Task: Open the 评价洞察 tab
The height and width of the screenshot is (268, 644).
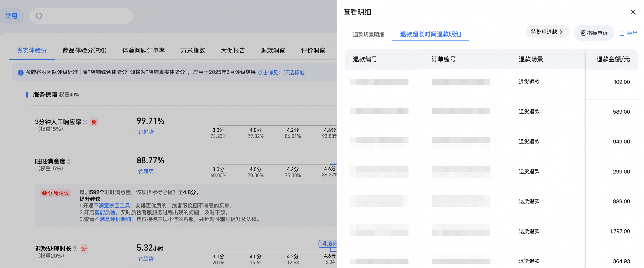Action: [x=313, y=50]
